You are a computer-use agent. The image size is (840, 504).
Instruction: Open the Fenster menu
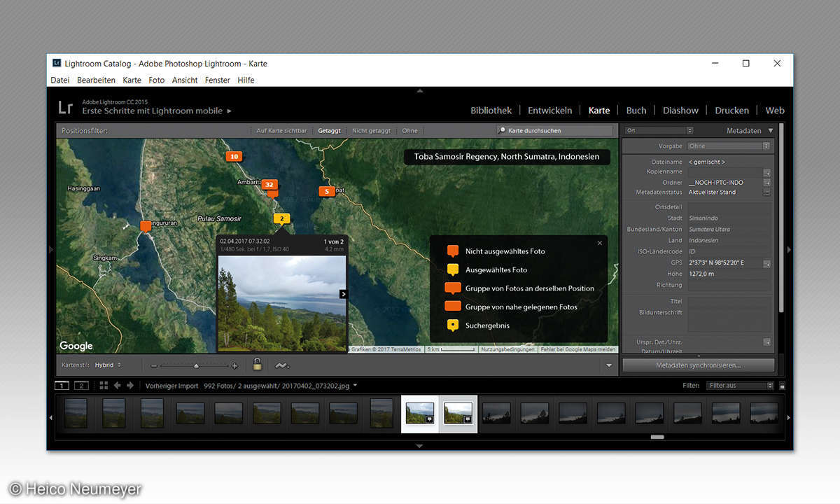click(218, 80)
